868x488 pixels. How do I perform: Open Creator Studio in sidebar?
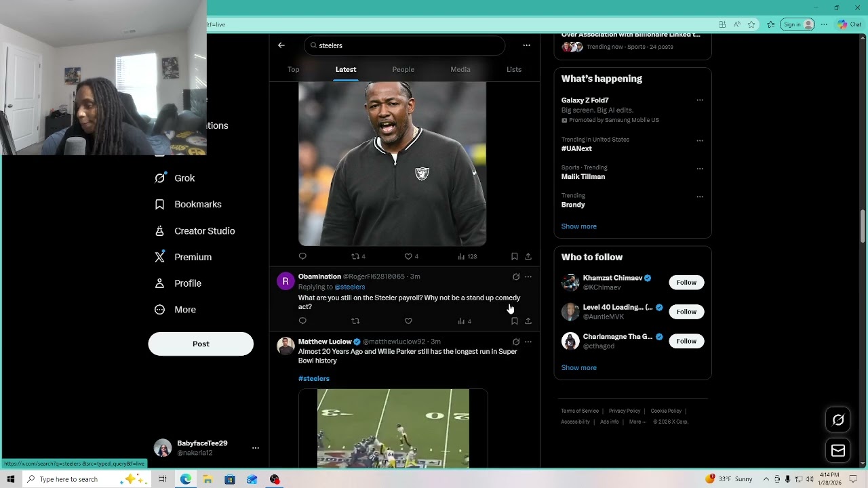203,231
